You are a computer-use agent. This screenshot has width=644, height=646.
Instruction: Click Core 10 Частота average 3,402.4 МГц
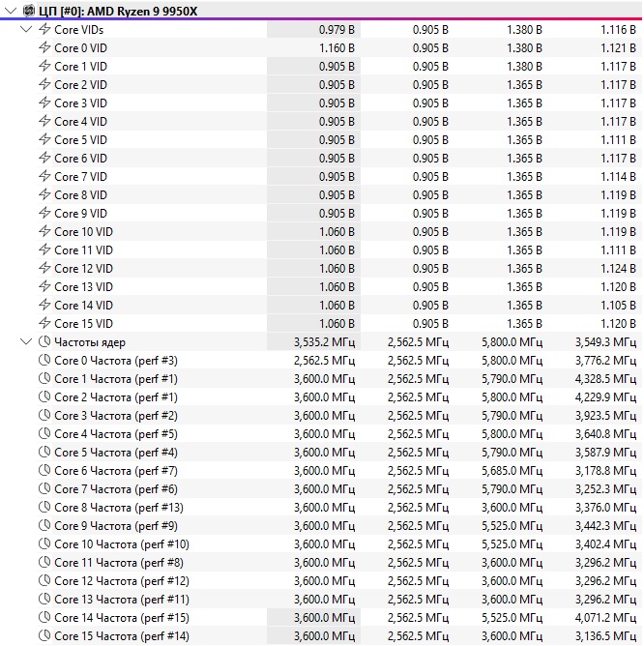[605, 544]
